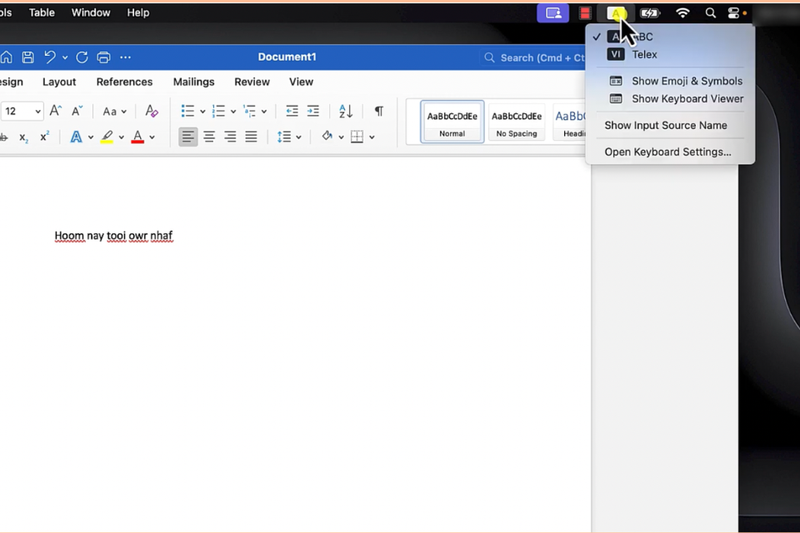Select the Normal style
The width and height of the screenshot is (800, 533).
(x=452, y=122)
